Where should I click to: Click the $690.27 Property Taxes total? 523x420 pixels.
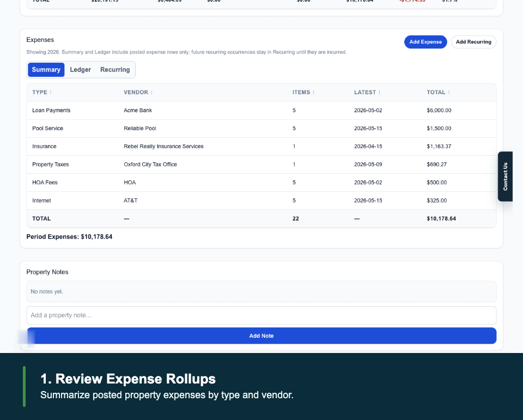coord(436,165)
